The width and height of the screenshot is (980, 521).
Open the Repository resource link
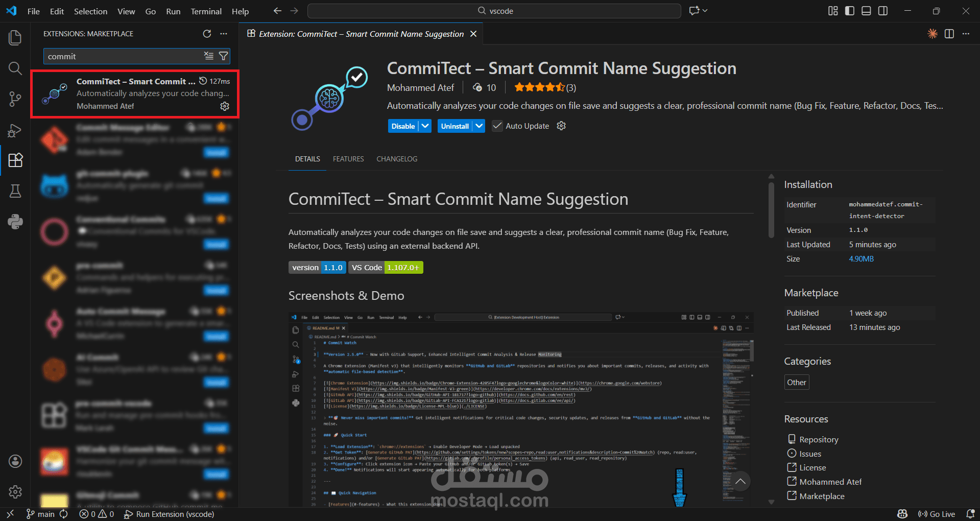(x=819, y=439)
